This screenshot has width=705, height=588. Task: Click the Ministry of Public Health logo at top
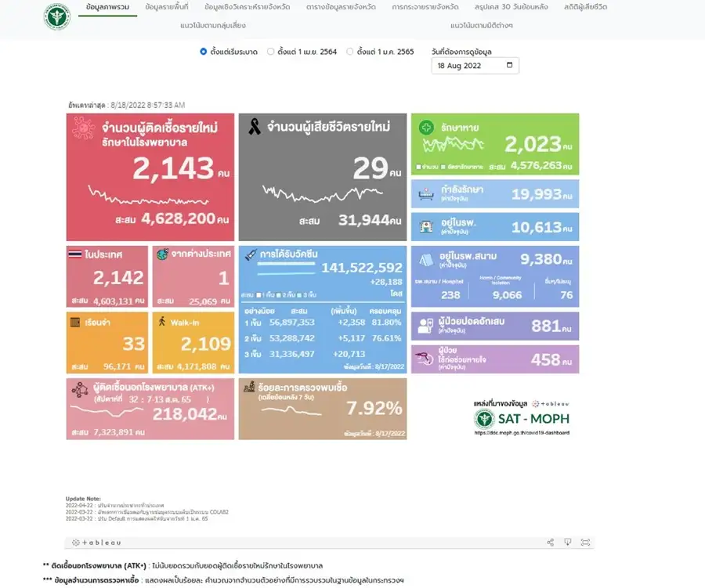click(x=57, y=16)
